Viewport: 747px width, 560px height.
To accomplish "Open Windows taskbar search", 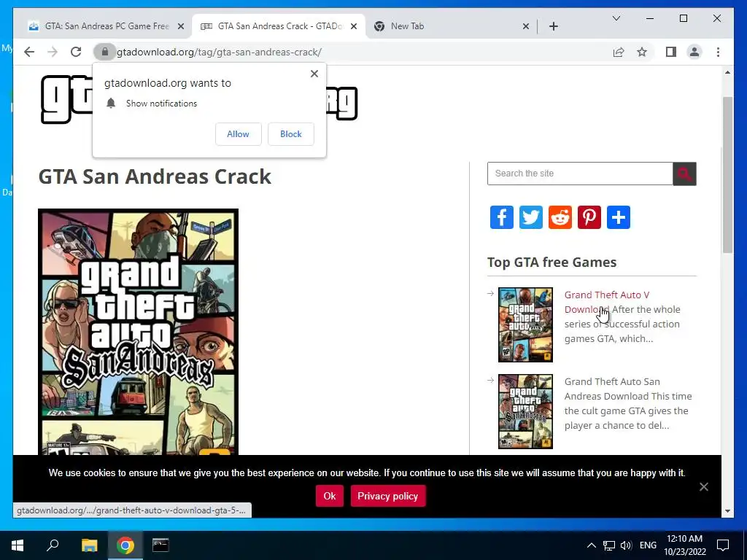I will [53, 545].
